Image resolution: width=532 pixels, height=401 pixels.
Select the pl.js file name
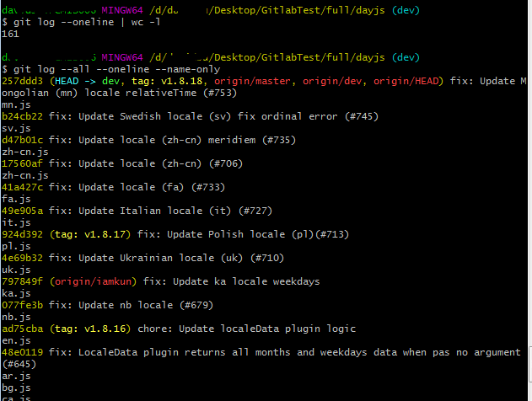[x=16, y=245]
